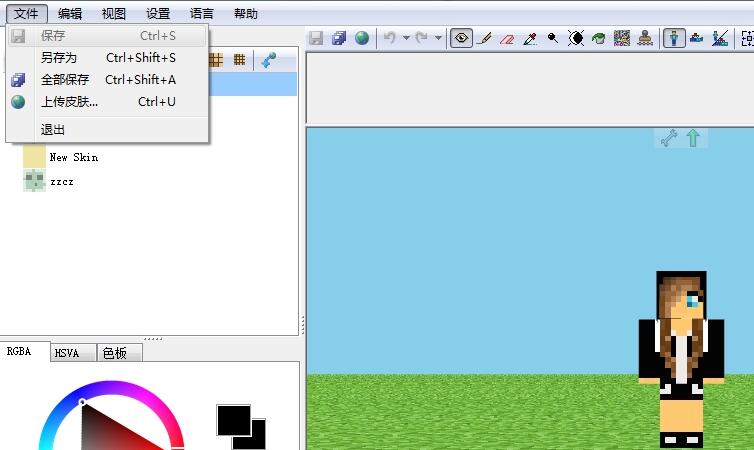Select the eraser tool
Screen dimensions: 754x450
(x=507, y=38)
